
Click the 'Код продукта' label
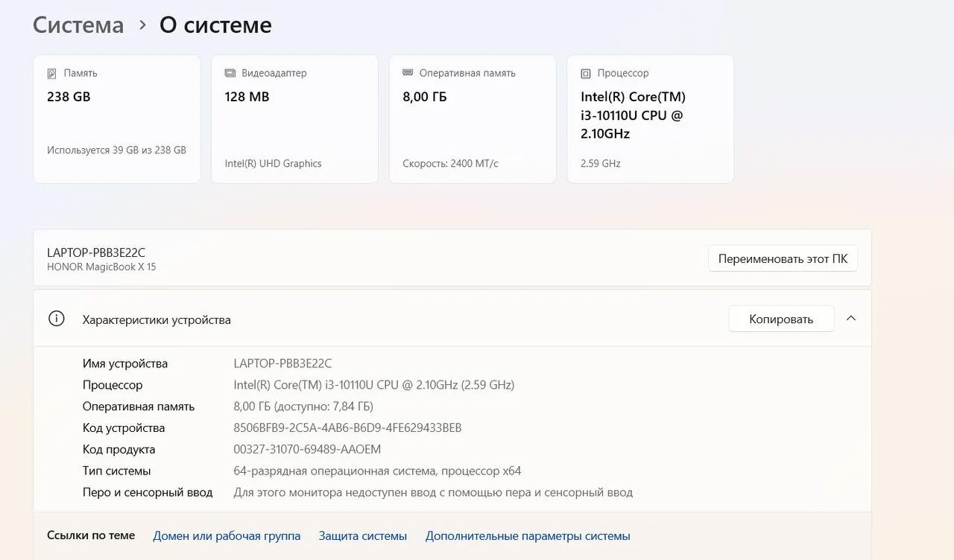click(x=119, y=450)
